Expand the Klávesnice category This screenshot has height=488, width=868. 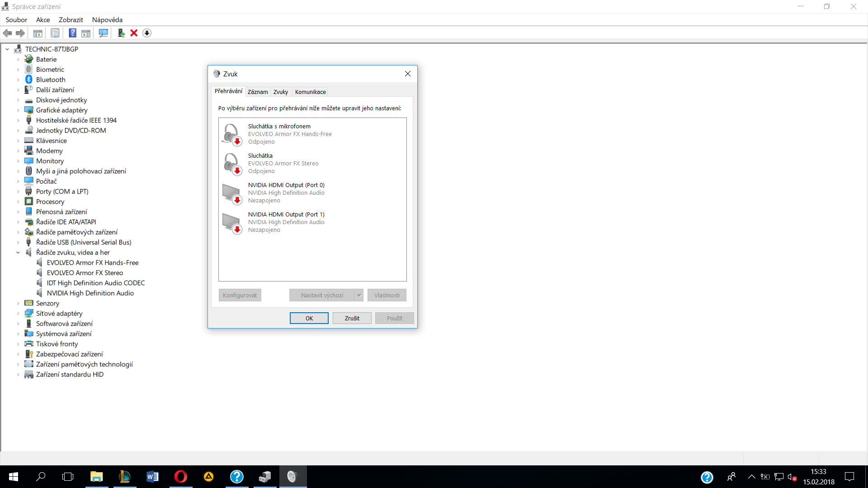tap(18, 141)
